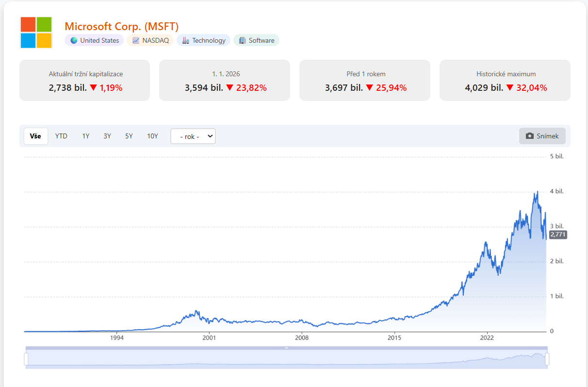Click the 2,738 bil. market cap value
Image resolution: width=588 pixels, height=387 pixels.
click(68, 88)
